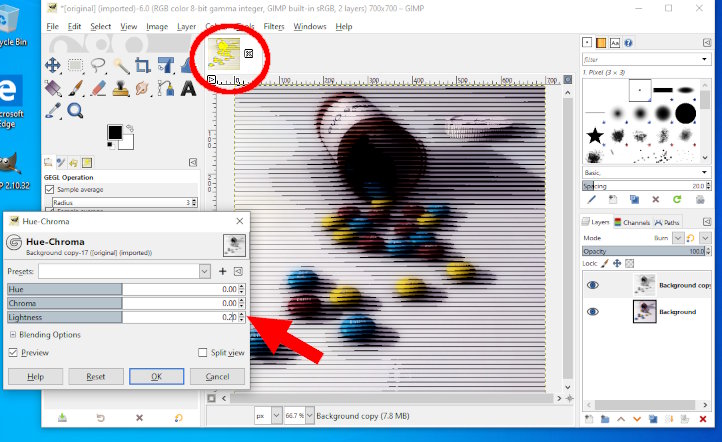Open the Windows menu
Screen dimensions: 722x442
tap(310, 27)
